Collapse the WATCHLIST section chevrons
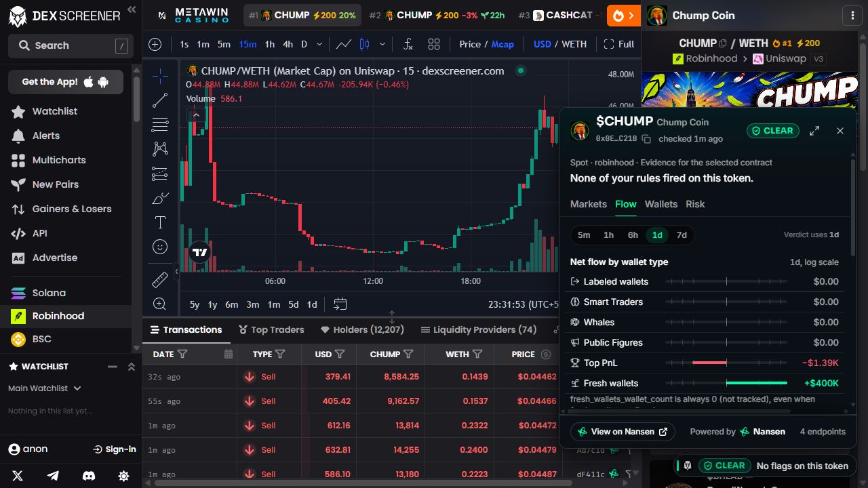This screenshot has height=488, width=868. [x=132, y=367]
